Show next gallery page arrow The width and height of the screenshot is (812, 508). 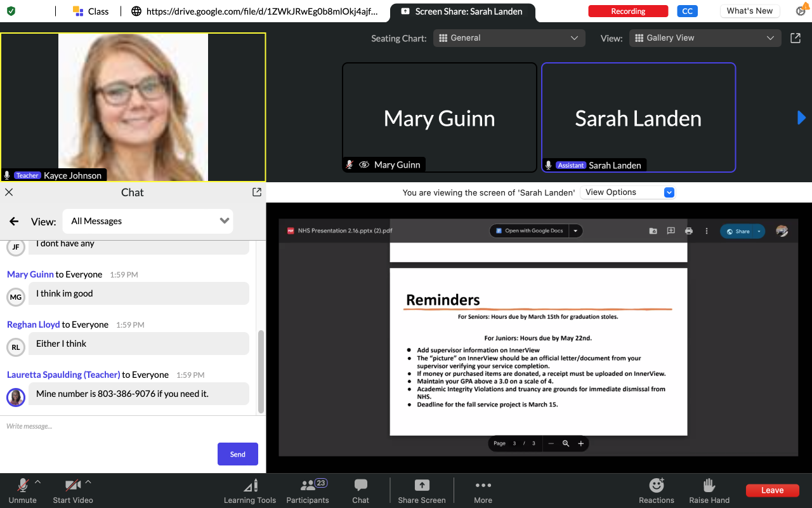click(x=801, y=117)
